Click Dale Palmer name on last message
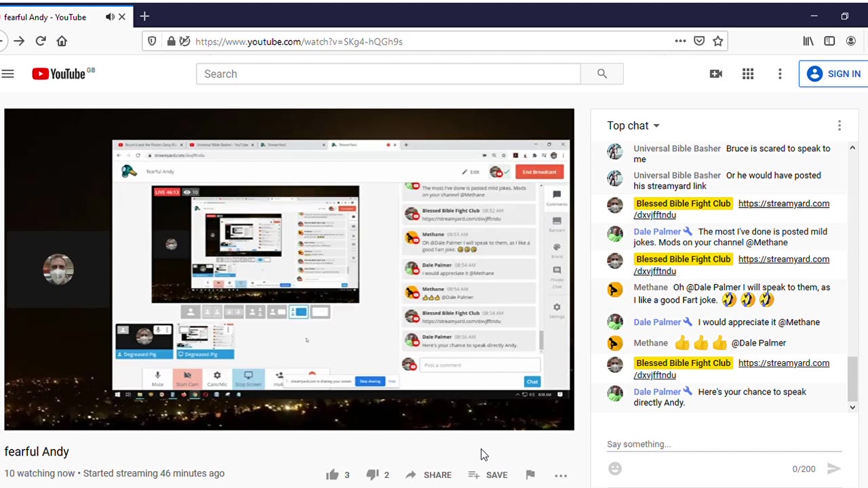This screenshot has width=868, height=488. pos(657,392)
